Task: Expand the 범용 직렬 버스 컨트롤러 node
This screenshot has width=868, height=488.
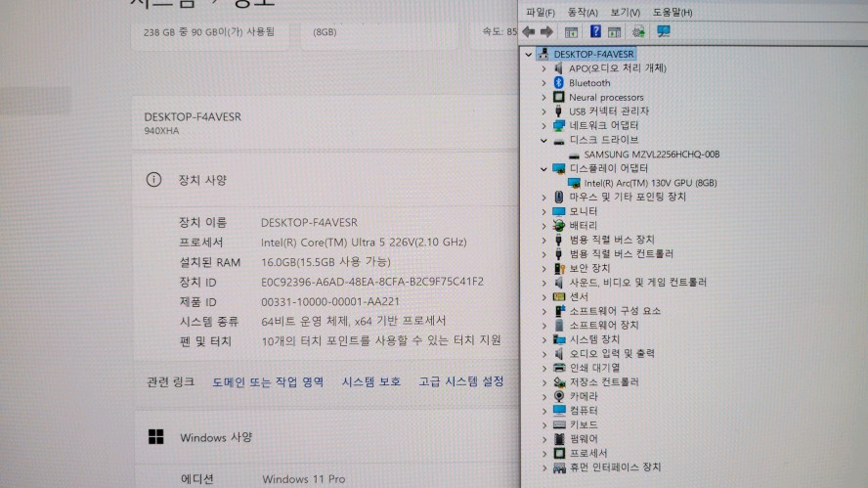Action: (x=544, y=254)
